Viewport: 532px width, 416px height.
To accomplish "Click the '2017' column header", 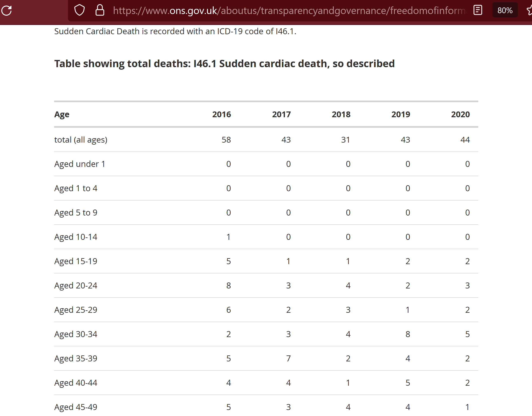I will click(x=281, y=114).
